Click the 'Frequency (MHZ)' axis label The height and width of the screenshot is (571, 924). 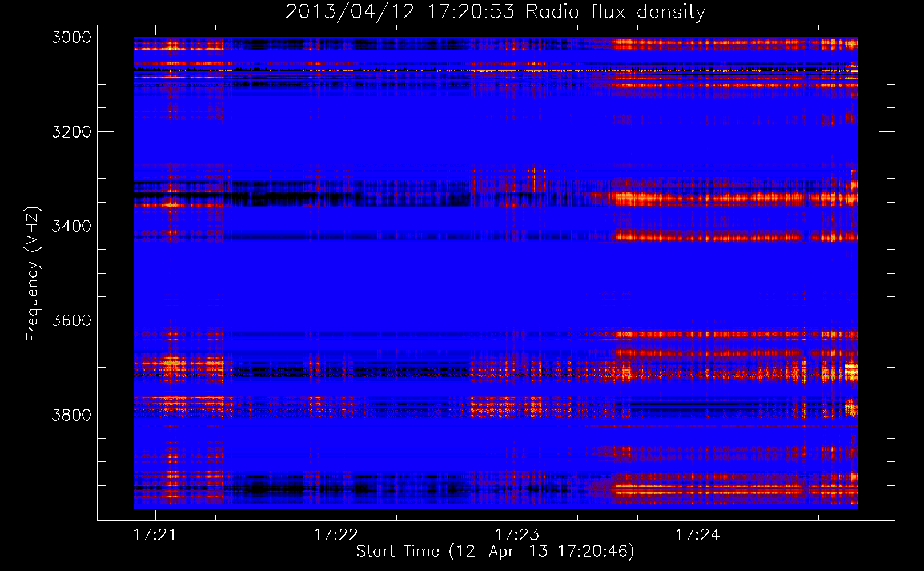[33, 274]
